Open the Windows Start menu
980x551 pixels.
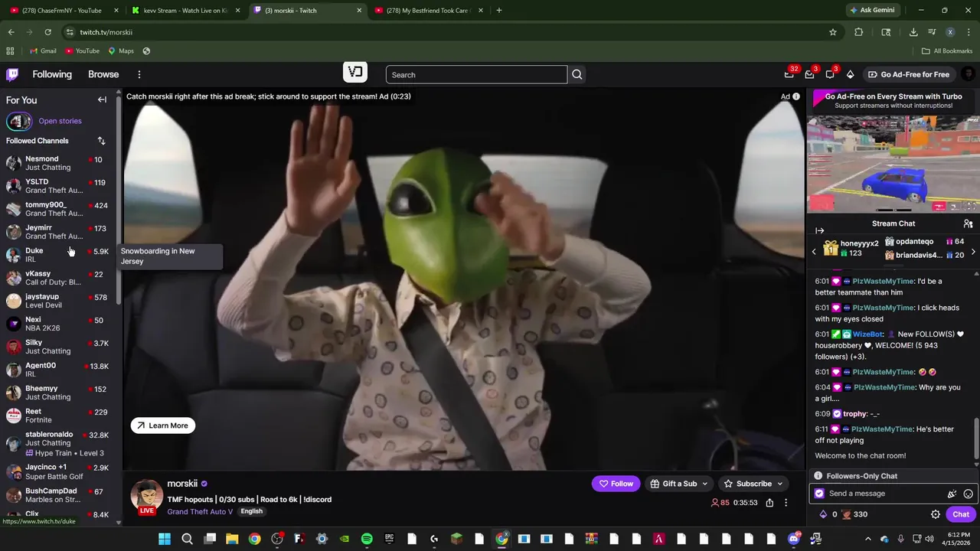(x=165, y=540)
